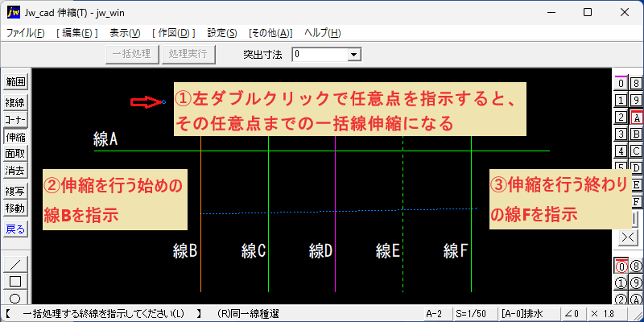Toggle layer group ⑧ circle button

tap(636, 266)
